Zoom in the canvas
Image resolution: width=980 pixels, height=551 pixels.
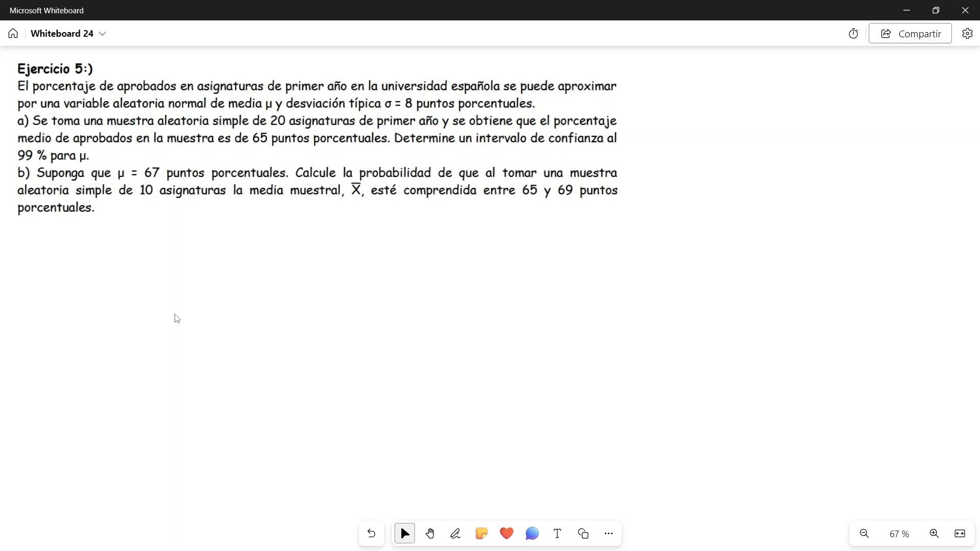(x=934, y=534)
